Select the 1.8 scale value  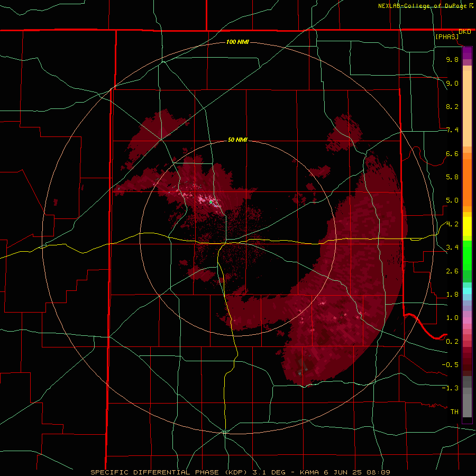[452, 295]
